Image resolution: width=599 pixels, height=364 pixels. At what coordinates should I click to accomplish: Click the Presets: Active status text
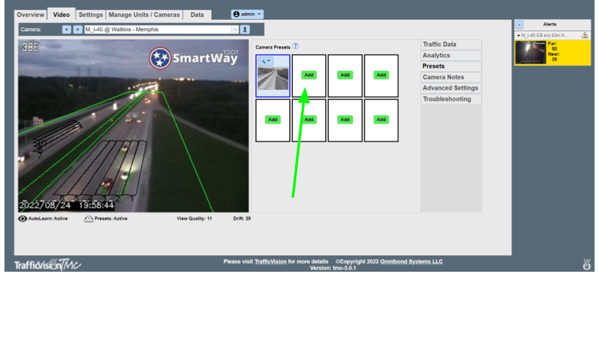point(111,219)
